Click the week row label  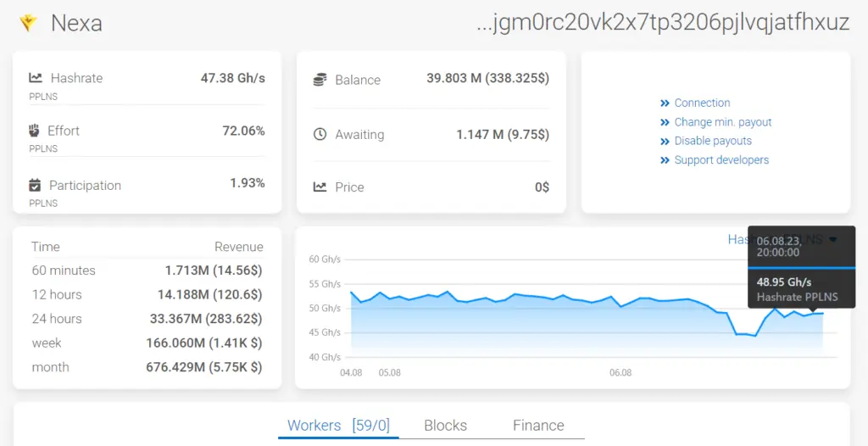[47, 343]
